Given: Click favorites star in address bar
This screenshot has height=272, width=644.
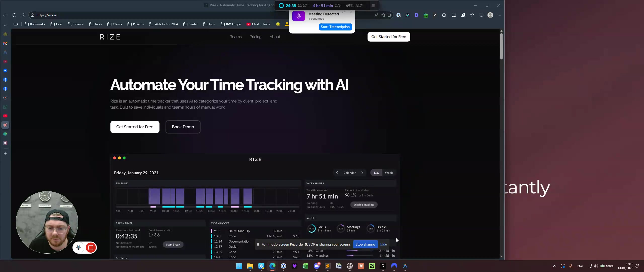Looking at the screenshot, I should pyautogui.click(x=383, y=15).
